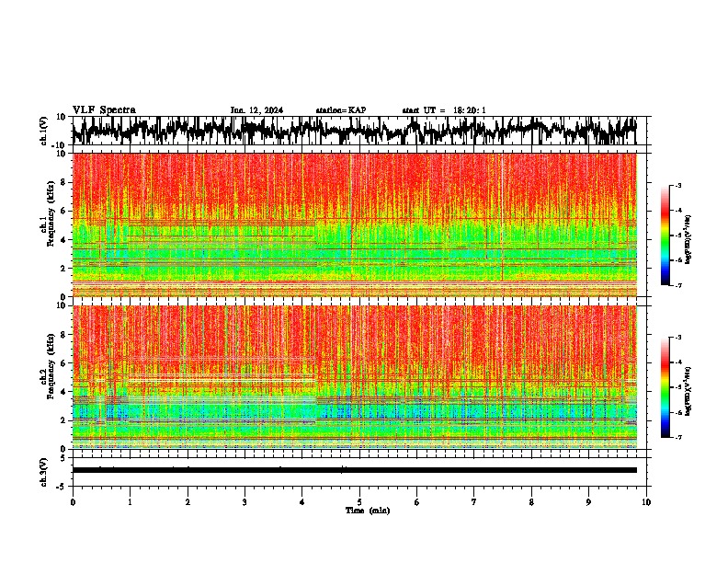Select the "start UT = 18:20: 1" text
This screenshot has height=563, width=728.
point(444,110)
